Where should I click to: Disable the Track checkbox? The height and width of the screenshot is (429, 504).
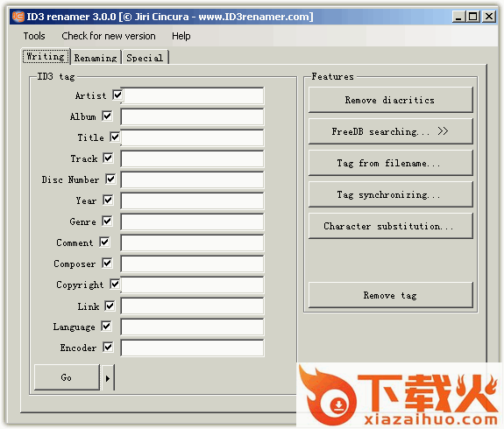pos(108,158)
